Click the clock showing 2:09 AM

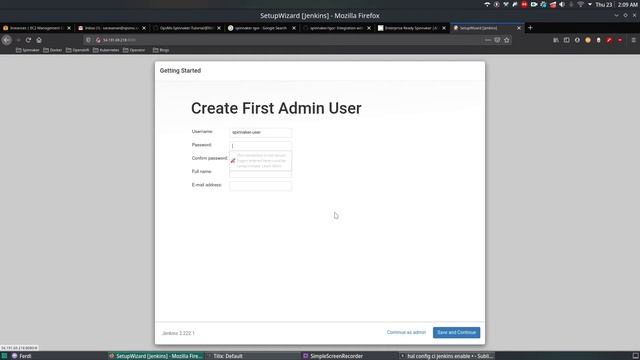click(627, 4)
